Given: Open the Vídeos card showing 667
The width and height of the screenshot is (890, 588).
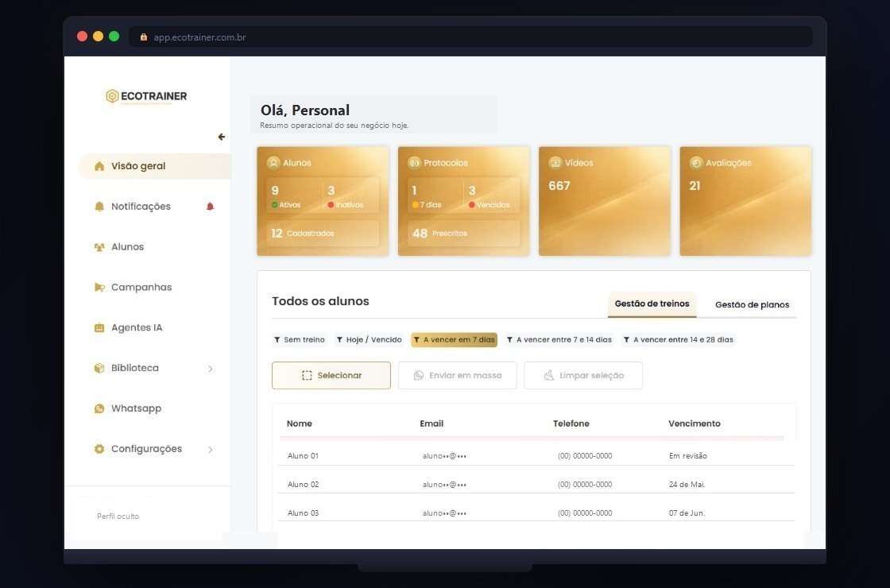Looking at the screenshot, I should point(605,201).
